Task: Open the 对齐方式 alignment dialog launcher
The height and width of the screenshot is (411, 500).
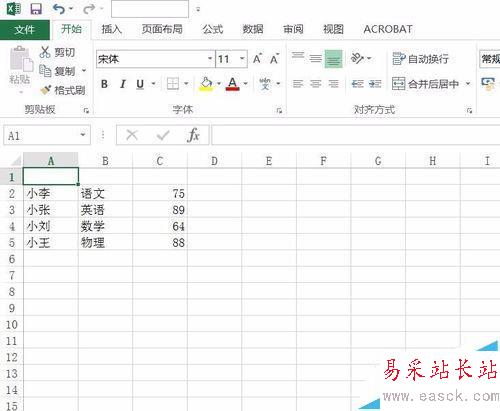Action: click(x=469, y=110)
